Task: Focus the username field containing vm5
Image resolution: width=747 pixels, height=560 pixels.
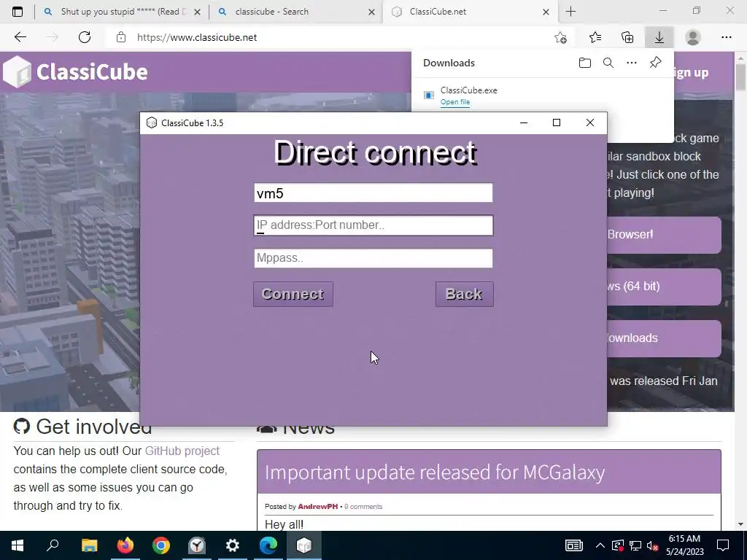Action: pos(373,192)
